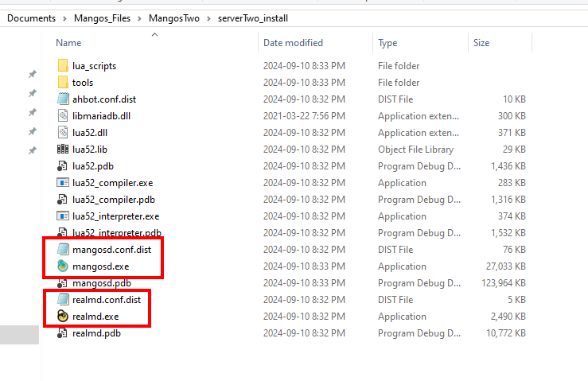Select the lua52.lib library icon
Image resolution: width=588 pixels, height=381 pixels.
[63, 150]
